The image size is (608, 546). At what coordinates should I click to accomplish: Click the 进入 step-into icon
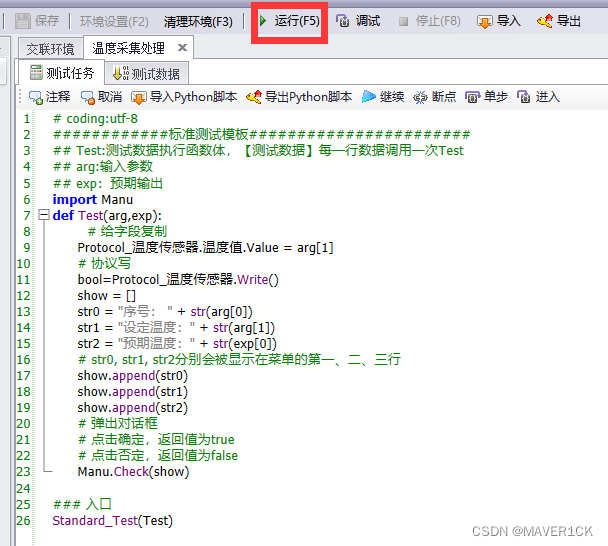pos(523,97)
